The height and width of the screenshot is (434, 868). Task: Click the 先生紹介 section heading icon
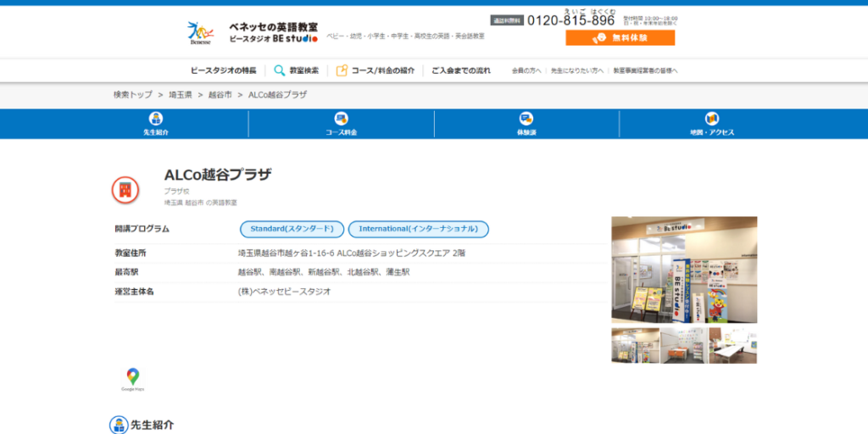pyautogui.click(x=119, y=425)
